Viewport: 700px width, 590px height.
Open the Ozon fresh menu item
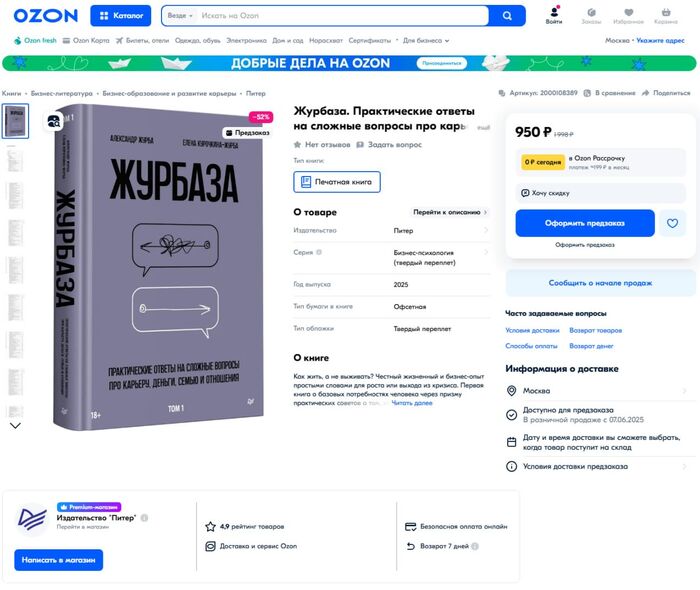(35, 40)
